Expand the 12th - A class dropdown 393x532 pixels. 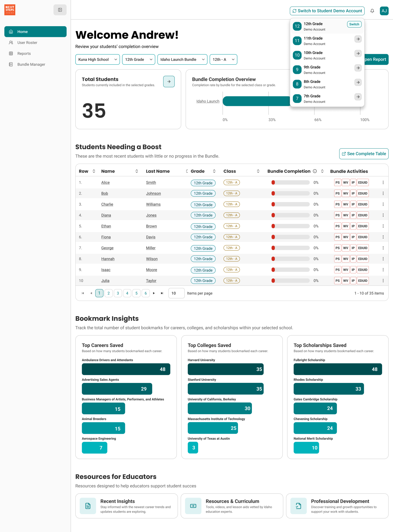coord(223,59)
